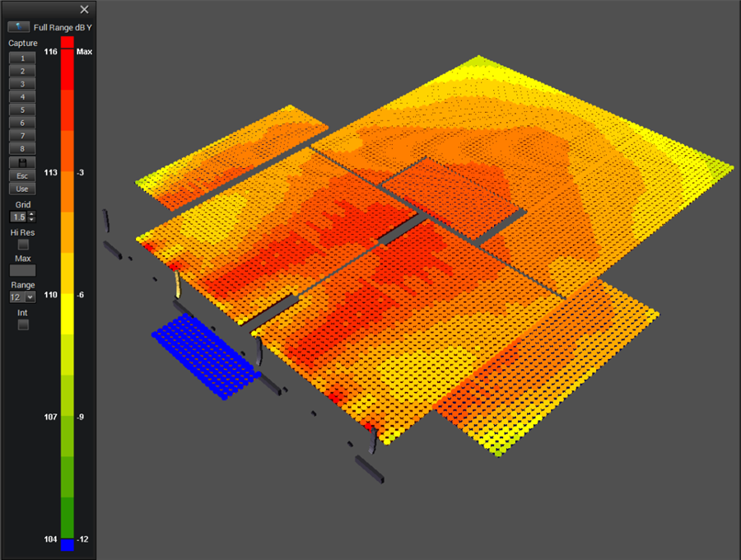This screenshot has height=560, width=741.
Task: Click the '113' scale value
Action: tap(50, 172)
